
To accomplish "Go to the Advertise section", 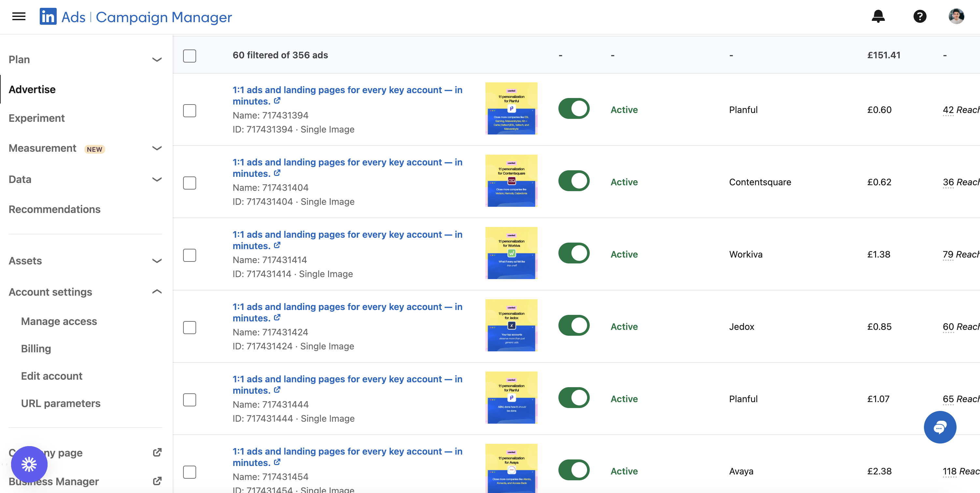I will [x=32, y=89].
